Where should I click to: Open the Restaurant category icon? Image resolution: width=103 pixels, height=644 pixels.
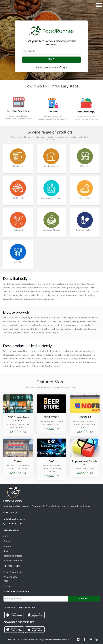click(18, 220)
